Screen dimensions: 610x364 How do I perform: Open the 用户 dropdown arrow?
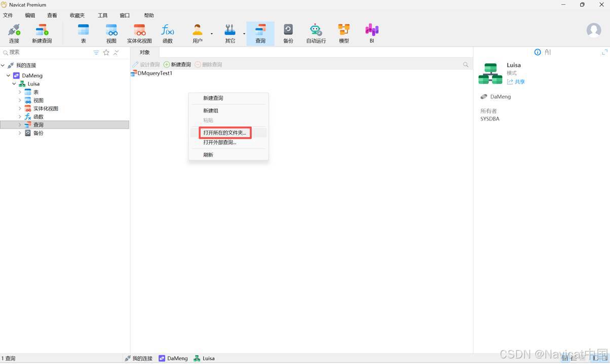point(212,34)
